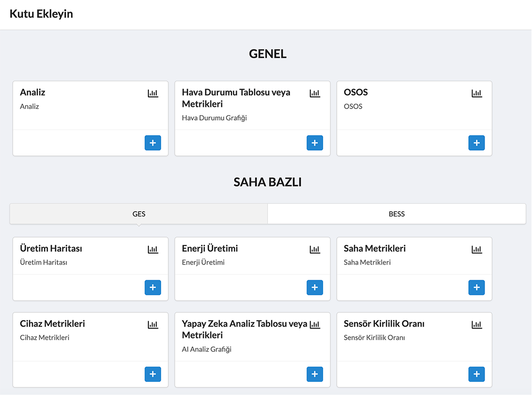Click chart icon beside Hava Durumu Tablosu
Screen dimensions: 532x395
pos(315,93)
